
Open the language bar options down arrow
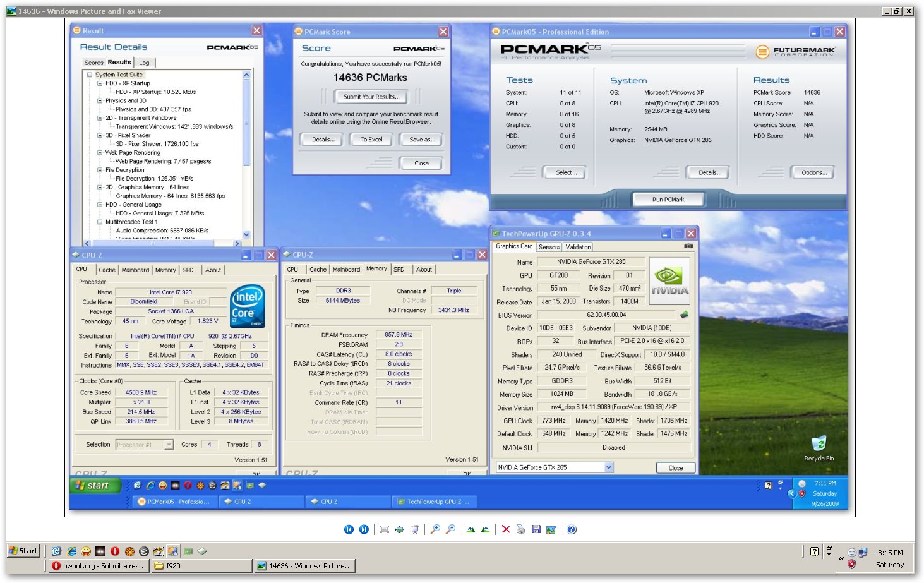click(829, 555)
